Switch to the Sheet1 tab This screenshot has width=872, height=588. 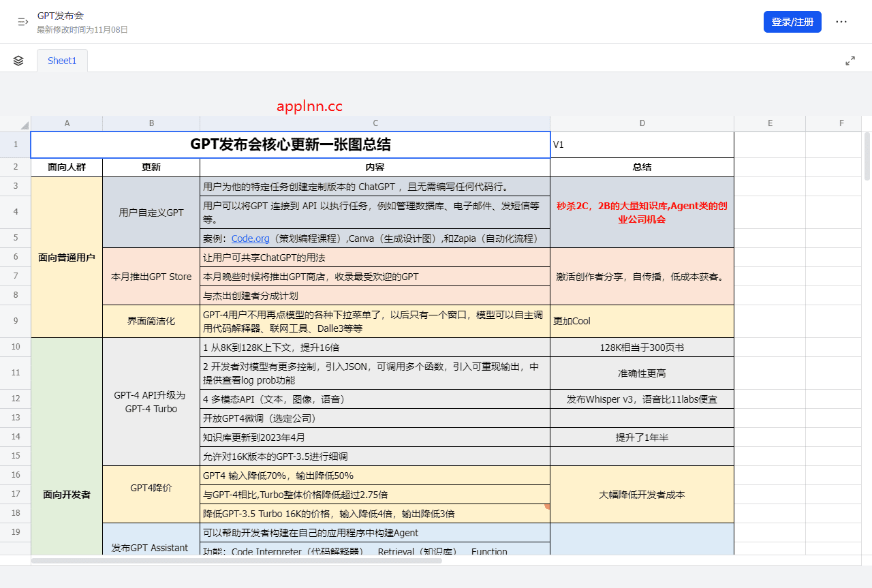62,60
